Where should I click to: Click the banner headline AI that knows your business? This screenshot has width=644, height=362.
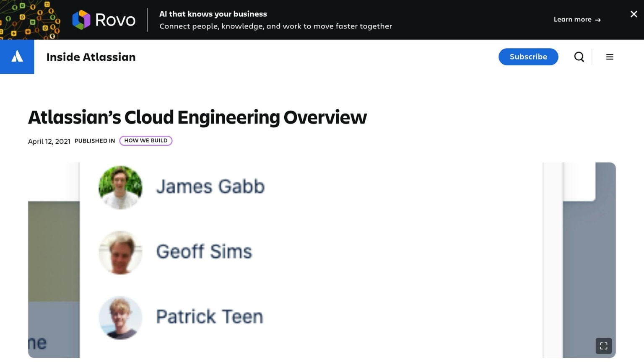click(213, 14)
